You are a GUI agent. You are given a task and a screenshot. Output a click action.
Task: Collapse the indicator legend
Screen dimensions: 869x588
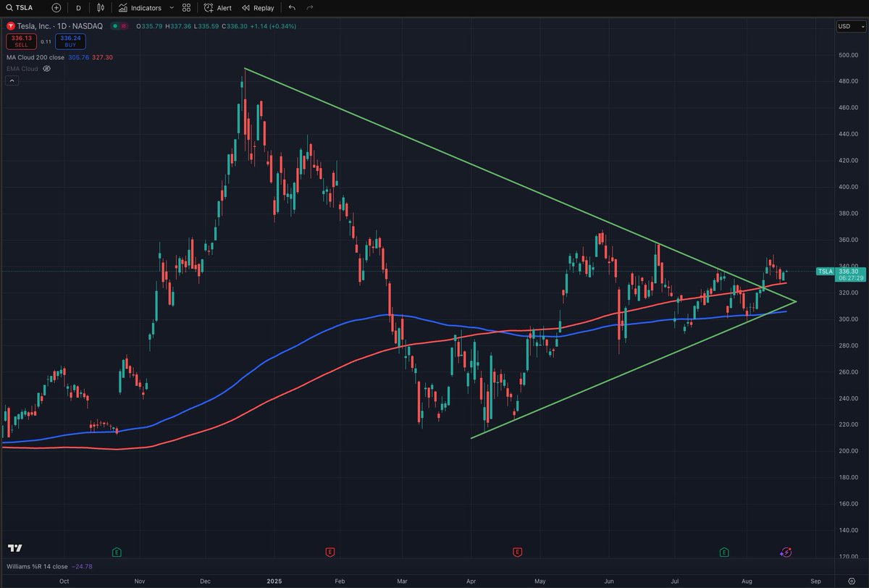coord(12,81)
